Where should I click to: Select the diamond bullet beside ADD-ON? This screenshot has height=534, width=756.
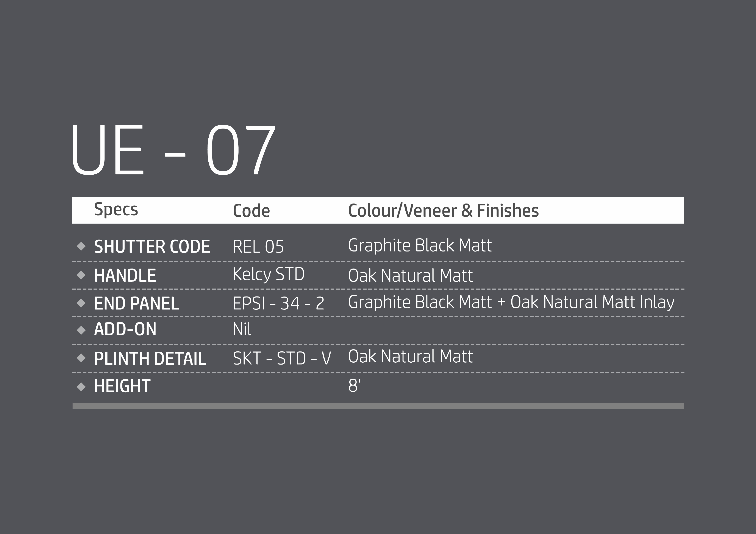(81, 330)
